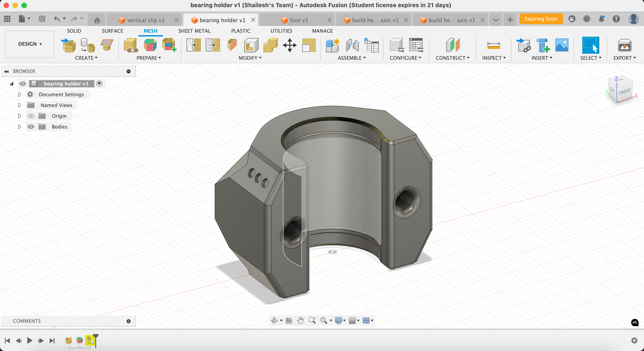
Task: Switch to the SHEET METAL tab
Action: [194, 31]
